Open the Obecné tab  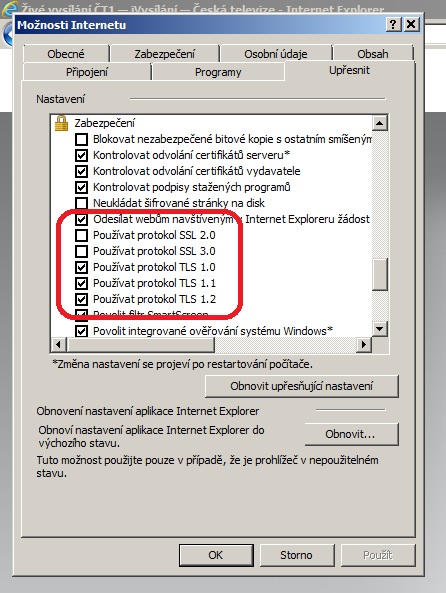[x=66, y=54]
